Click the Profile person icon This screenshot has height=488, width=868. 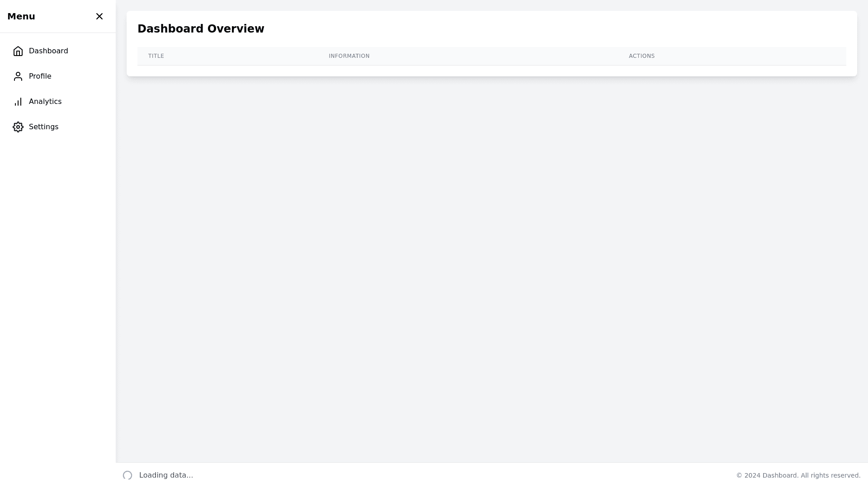18,76
